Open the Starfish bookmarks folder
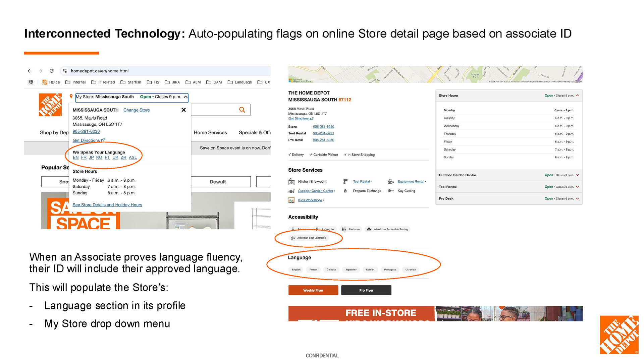 click(x=131, y=82)
